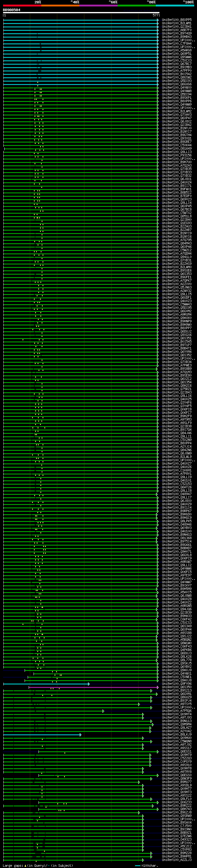This screenshot has height=868, width=197.
Task: Select label UniRef100_A2ZLJ3
Action: pyautogui.click(x=177, y=860)
